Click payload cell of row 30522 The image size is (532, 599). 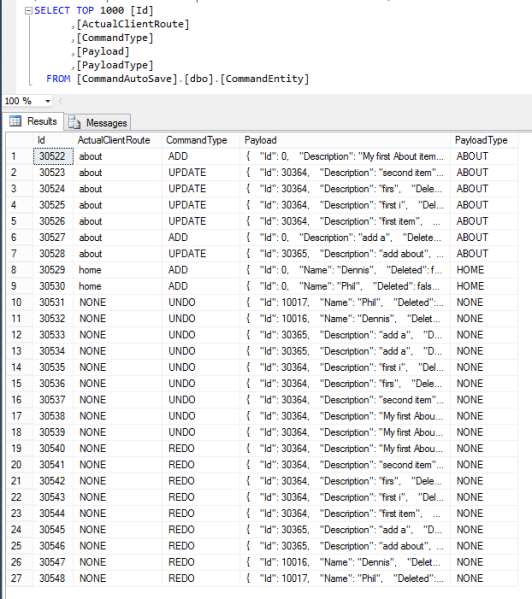pyautogui.click(x=345, y=156)
